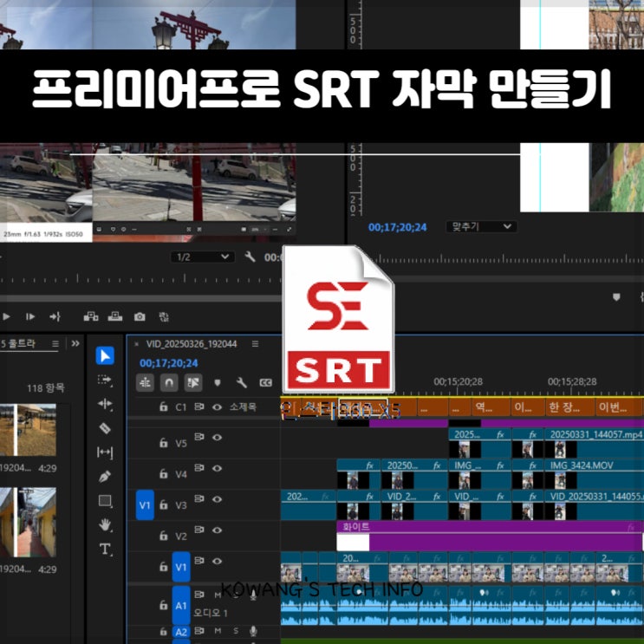Open source monitor settings wrench

[x=250, y=257]
